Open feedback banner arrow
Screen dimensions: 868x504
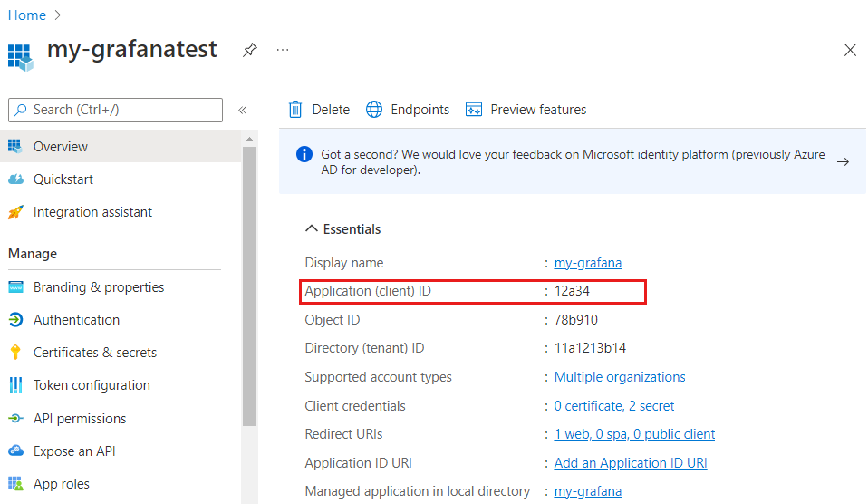(843, 161)
